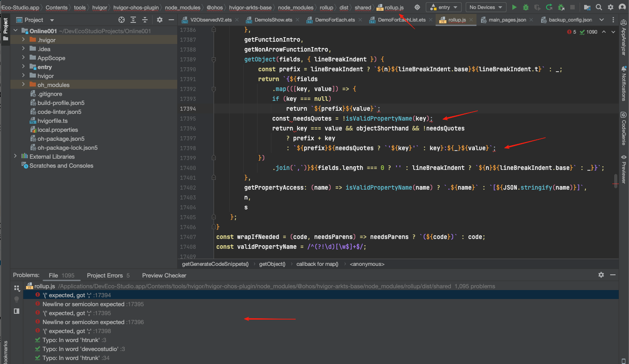Open Project Structure folder icon in toolbar
The height and width of the screenshot is (364, 629).
point(587,7)
